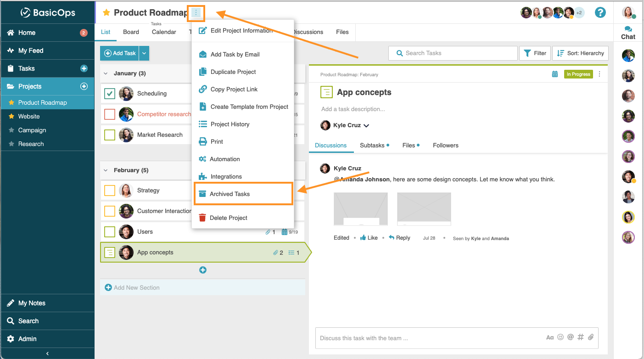Select Archived Tasks from the menu
Image resolution: width=644 pixels, height=359 pixels.
point(230,194)
